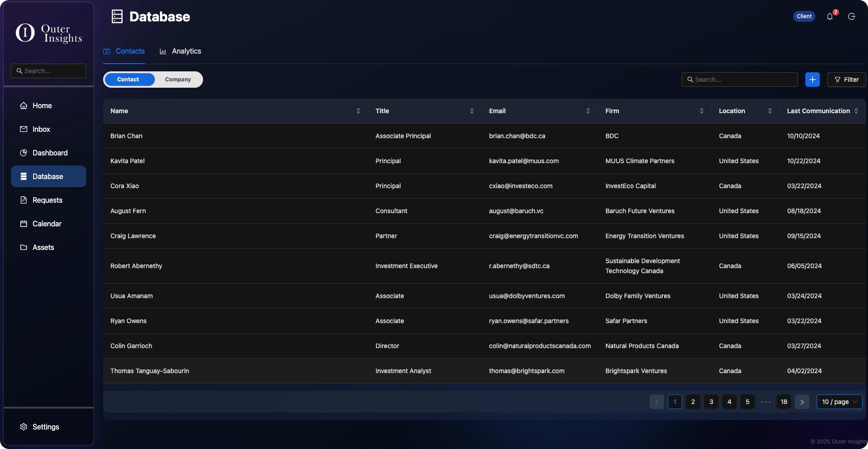This screenshot has height=449, width=868.
Task: Open the Dashboard panel
Action: (50, 153)
